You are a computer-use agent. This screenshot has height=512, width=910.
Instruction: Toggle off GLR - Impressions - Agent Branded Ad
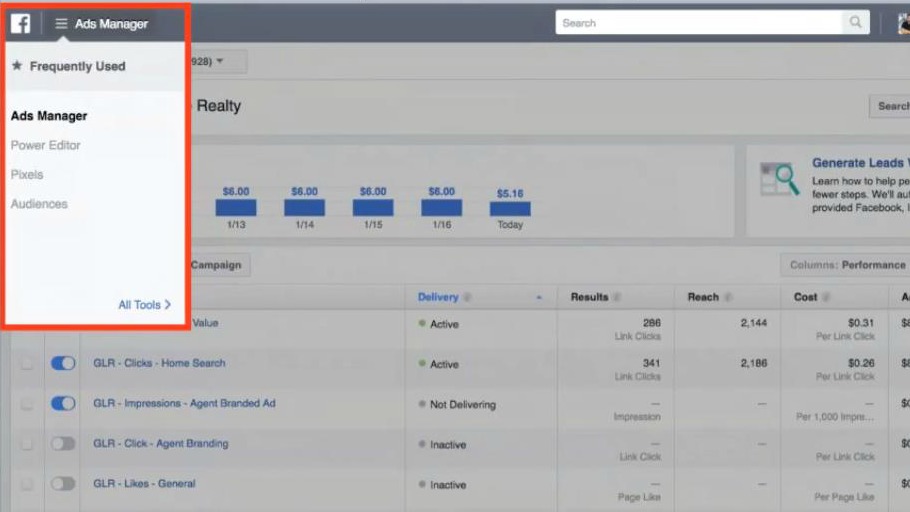pos(63,403)
